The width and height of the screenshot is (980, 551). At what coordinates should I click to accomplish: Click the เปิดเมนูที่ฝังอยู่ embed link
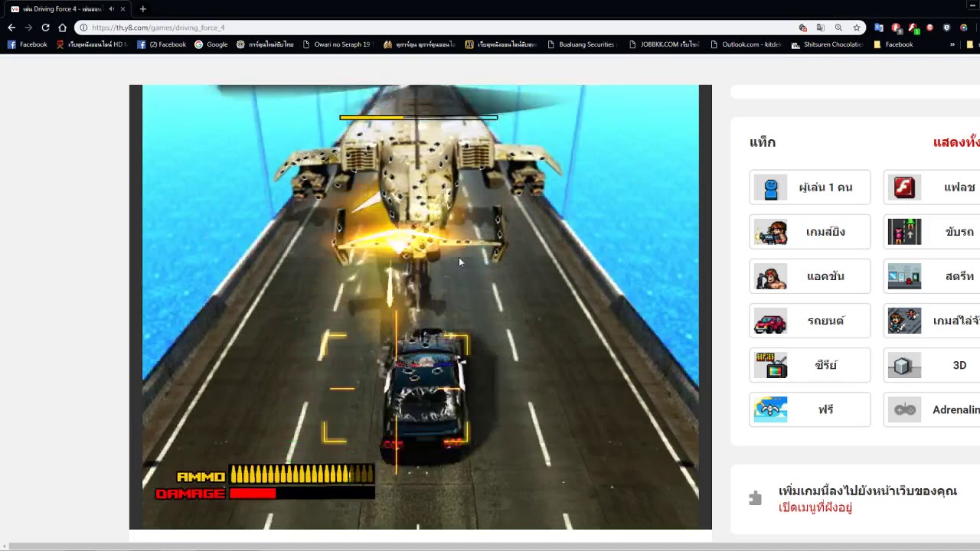pyautogui.click(x=815, y=507)
